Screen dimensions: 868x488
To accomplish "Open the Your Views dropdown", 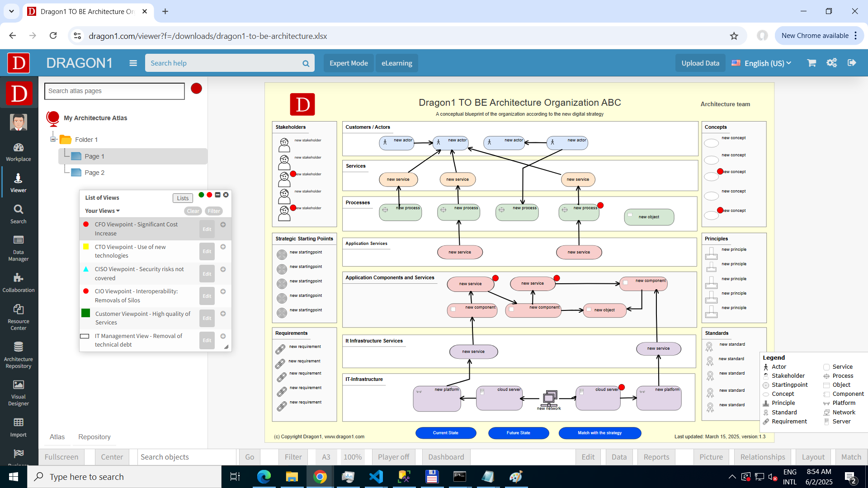I will (103, 211).
